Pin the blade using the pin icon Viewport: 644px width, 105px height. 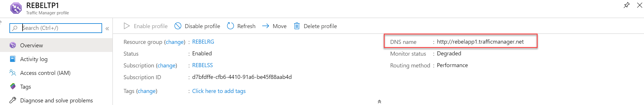(x=626, y=5)
